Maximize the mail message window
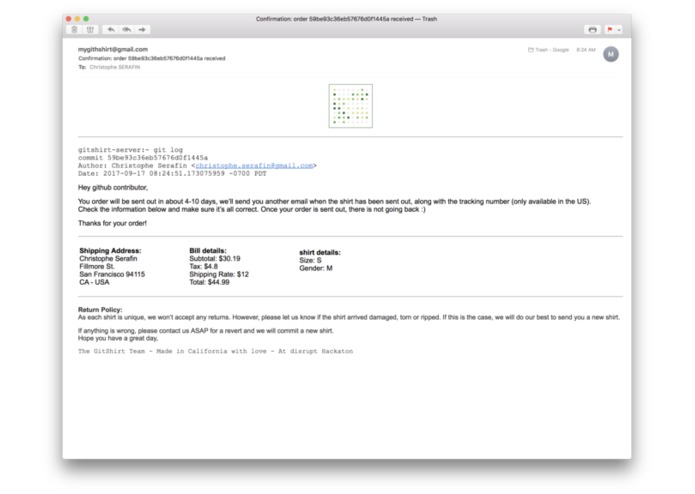Image resolution: width=695 pixels, height=494 pixels. click(86, 19)
